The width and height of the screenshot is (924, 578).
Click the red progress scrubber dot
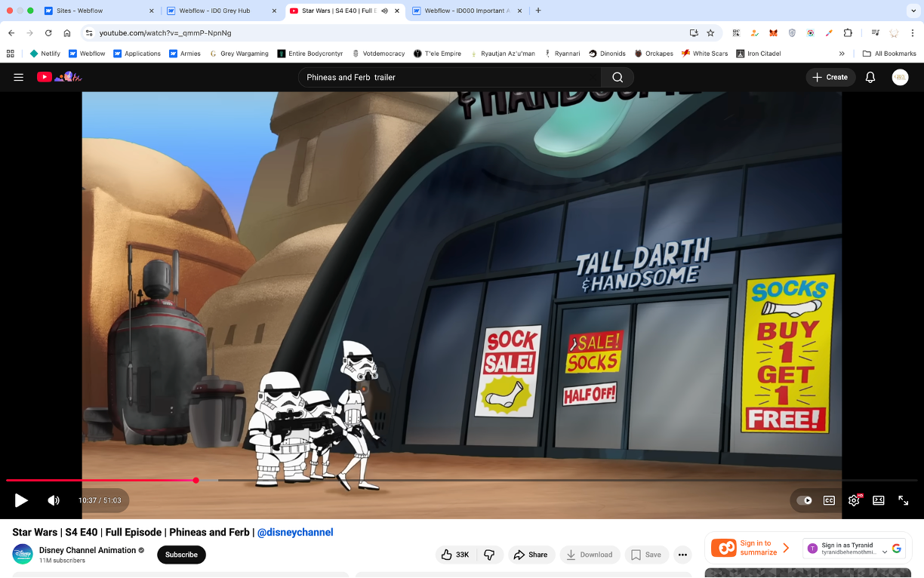click(x=196, y=480)
